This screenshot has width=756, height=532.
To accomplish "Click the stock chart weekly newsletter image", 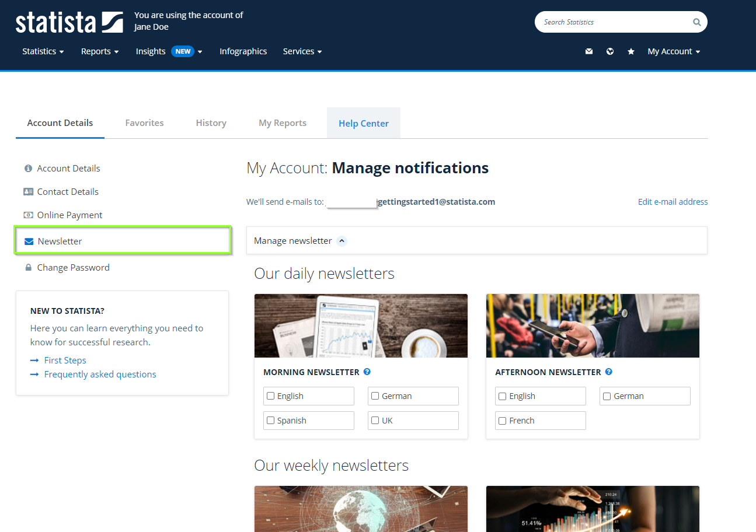I will click(x=593, y=509).
